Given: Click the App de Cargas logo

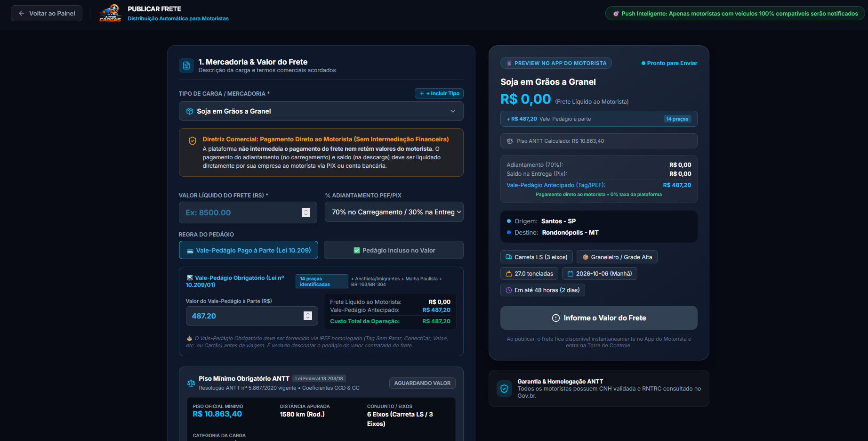Looking at the screenshot, I should tap(110, 13).
